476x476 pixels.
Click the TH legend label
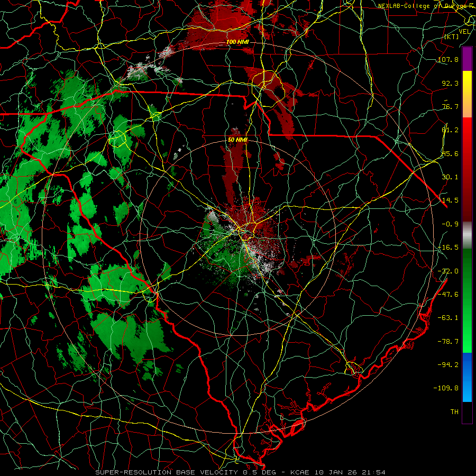(x=454, y=412)
